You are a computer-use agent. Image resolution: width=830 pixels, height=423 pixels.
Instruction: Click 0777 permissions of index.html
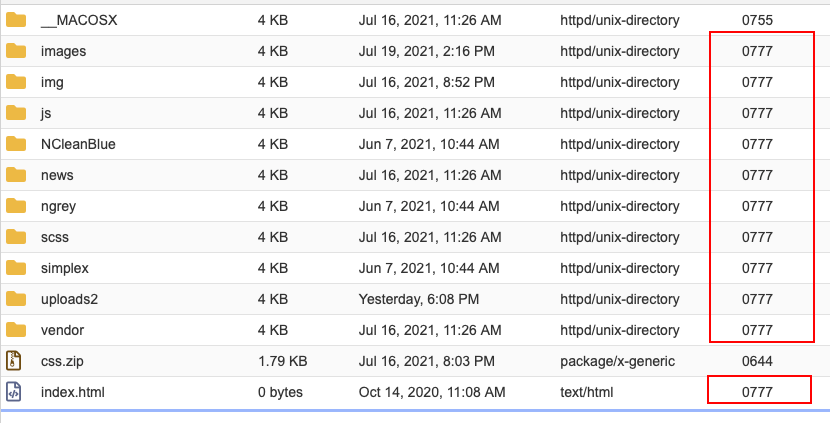tap(757, 392)
